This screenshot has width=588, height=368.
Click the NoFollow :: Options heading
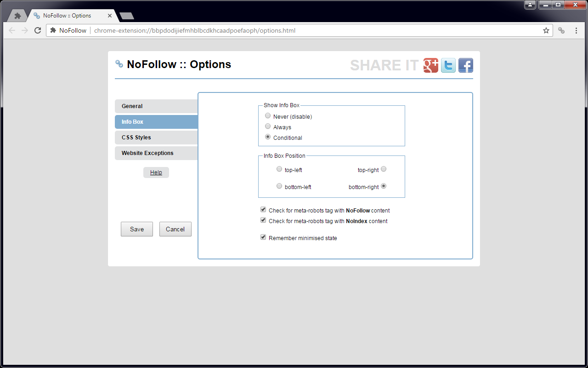[x=179, y=64]
